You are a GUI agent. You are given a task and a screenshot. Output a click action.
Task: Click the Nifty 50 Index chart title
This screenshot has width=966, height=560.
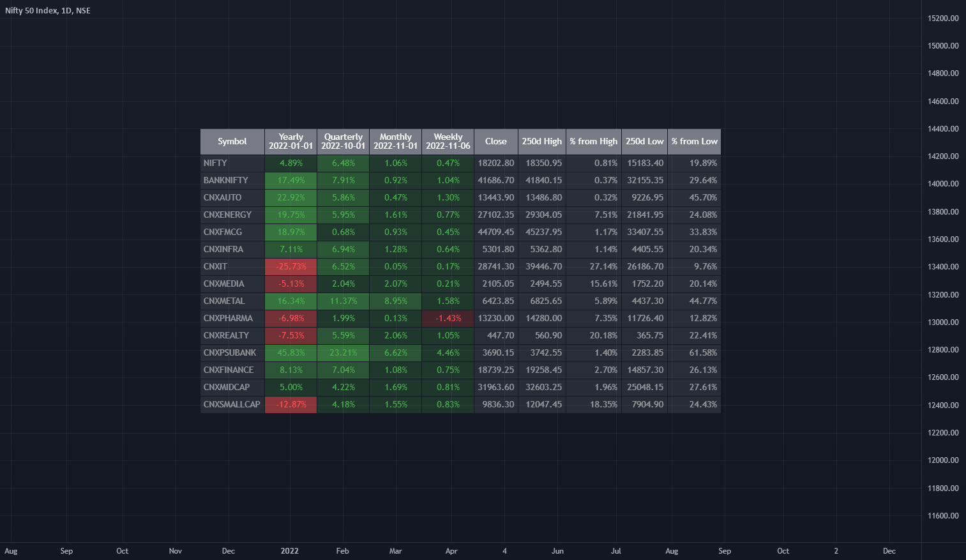tap(48, 11)
